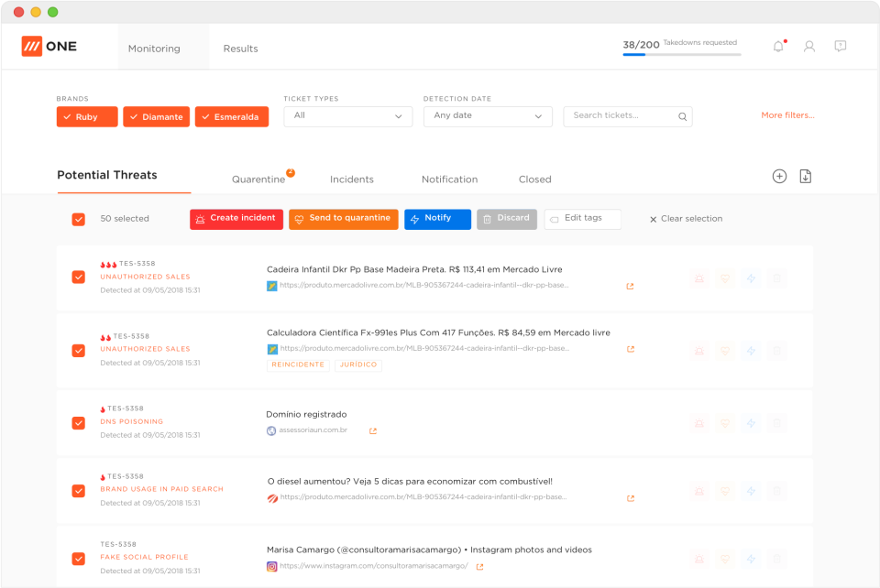880x588 pixels.
Task: Click the notify lightning icon on the Marisa Camargo row
Action: (x=751, y=558)
